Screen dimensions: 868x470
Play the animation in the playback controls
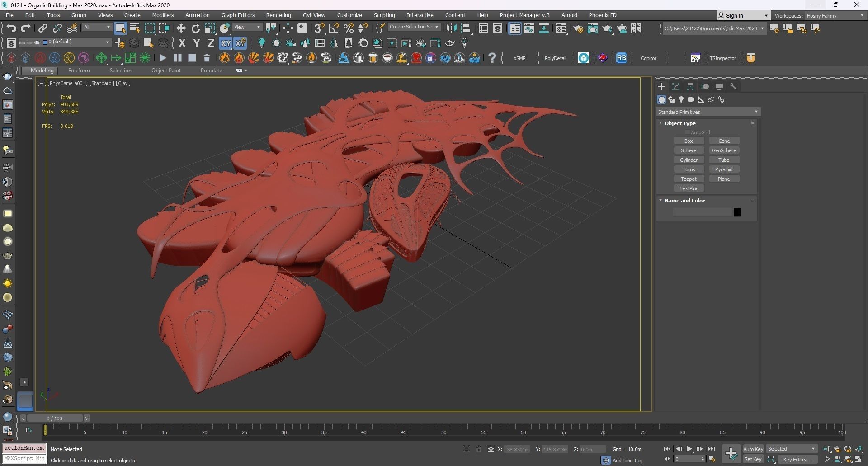[x=689, y=449]
